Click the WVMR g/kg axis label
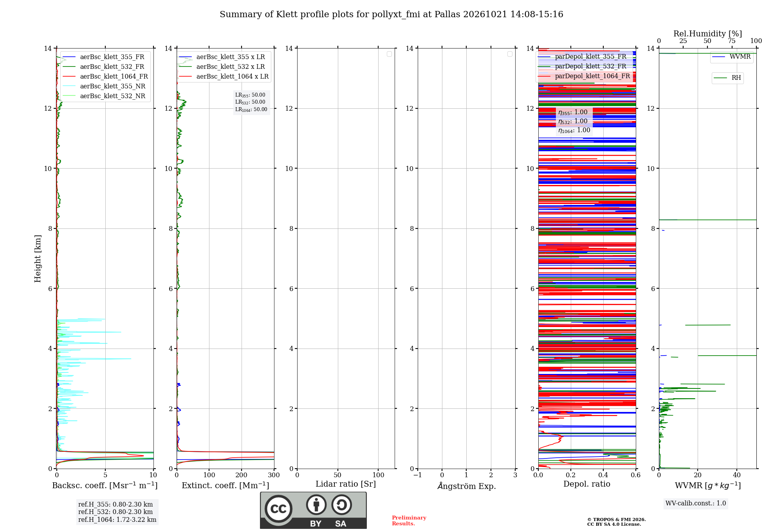This screenshot has height=532, width=783. click(708, 485)
